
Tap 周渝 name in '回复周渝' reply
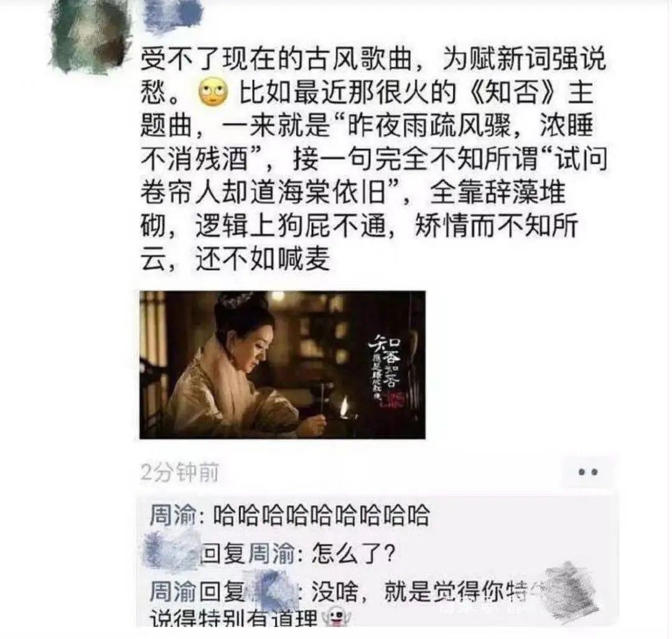tap(272, 553)
